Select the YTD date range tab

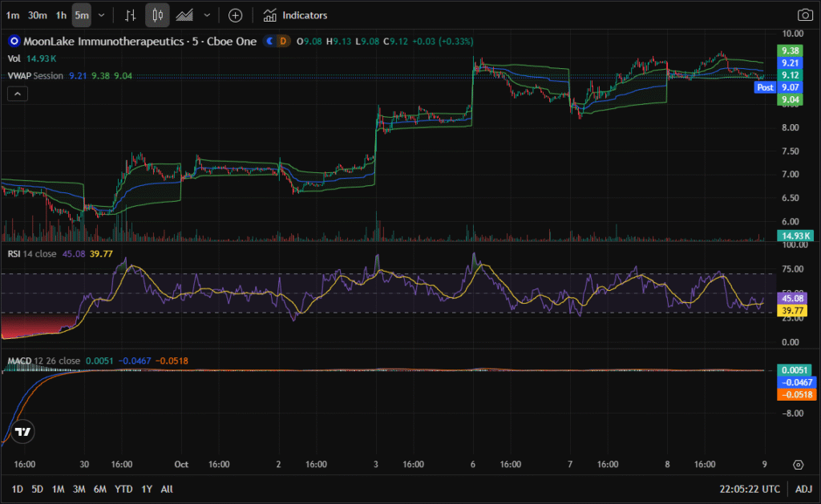[123, 489]
